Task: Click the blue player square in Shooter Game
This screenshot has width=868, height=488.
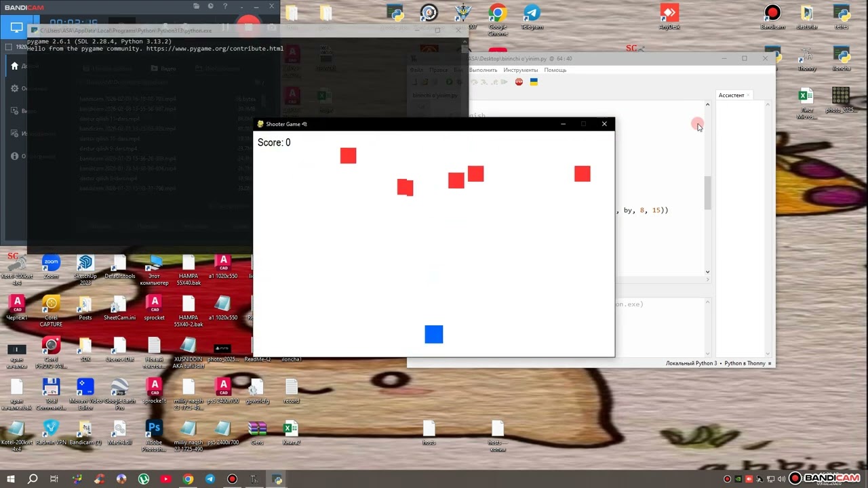Action: click(x=434, y=334)
